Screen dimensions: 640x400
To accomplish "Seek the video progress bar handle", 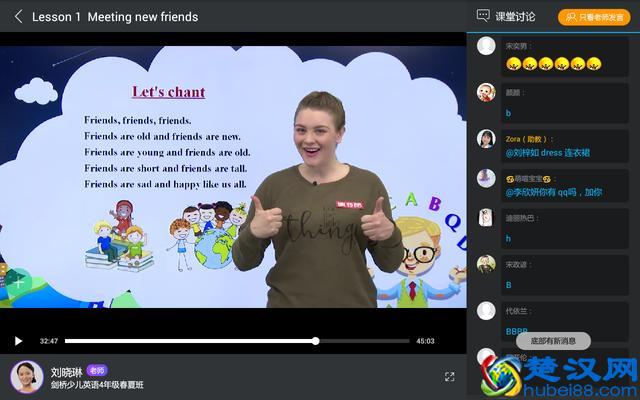I will pos(315,341).
